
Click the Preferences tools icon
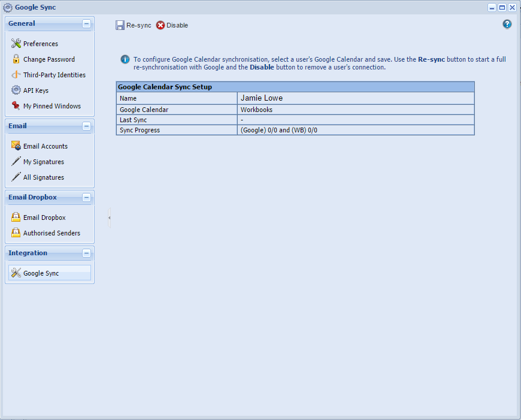point(16,43)
